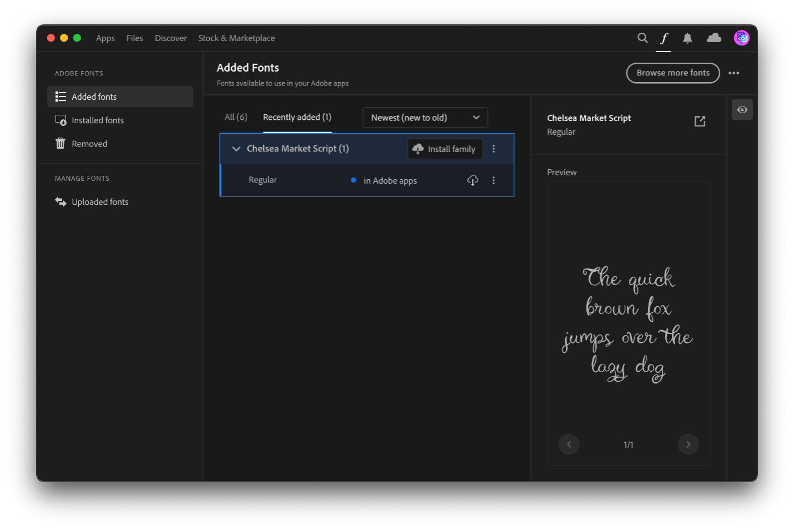
Task: Go to the next preview sample
Action: click(689, 444)
